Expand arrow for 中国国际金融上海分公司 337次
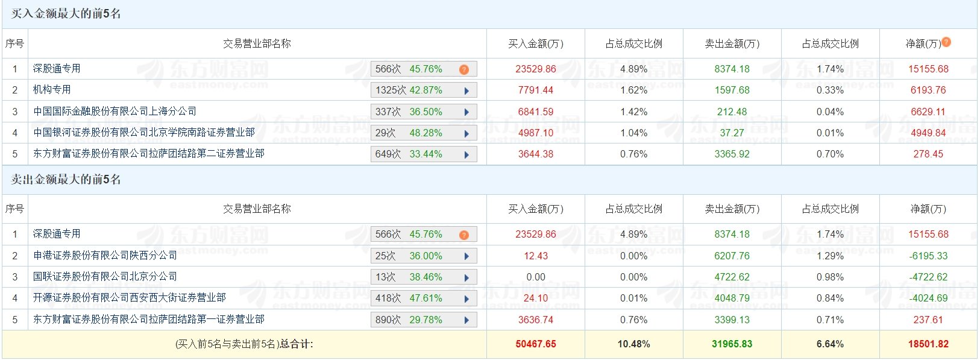This screenshot has height=360, width=980. [466, 112]
